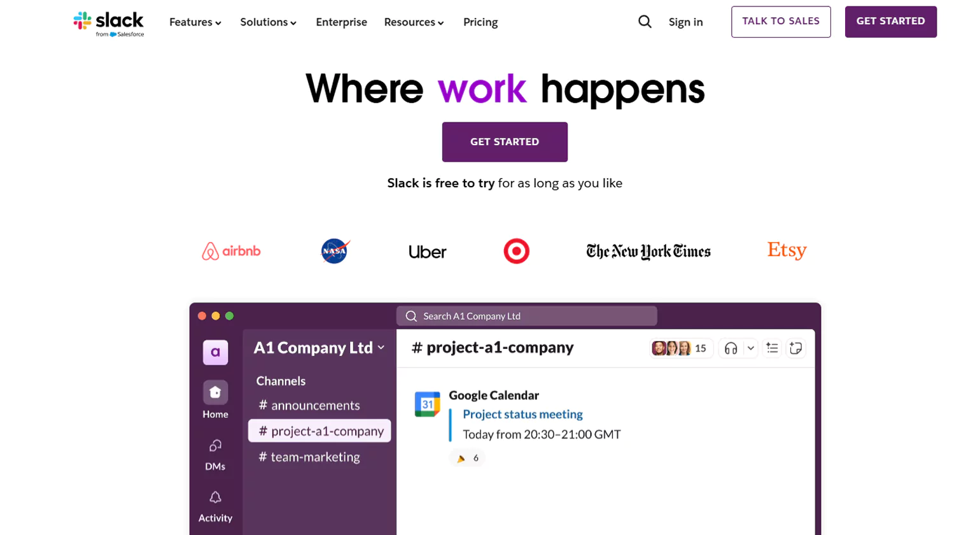Open the A1 Company Ltd workspace dropdown
This screenshot has height=535, width=980.
(x=318, y=348)
